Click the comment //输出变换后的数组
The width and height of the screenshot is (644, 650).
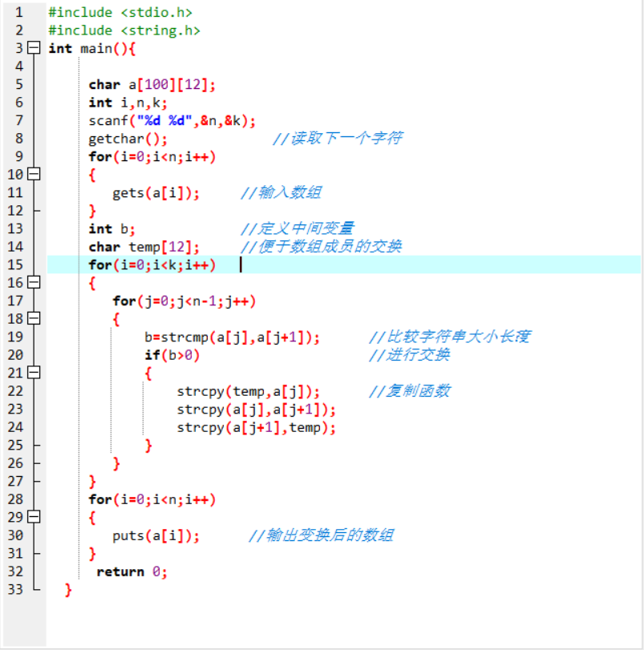(322, 535)
